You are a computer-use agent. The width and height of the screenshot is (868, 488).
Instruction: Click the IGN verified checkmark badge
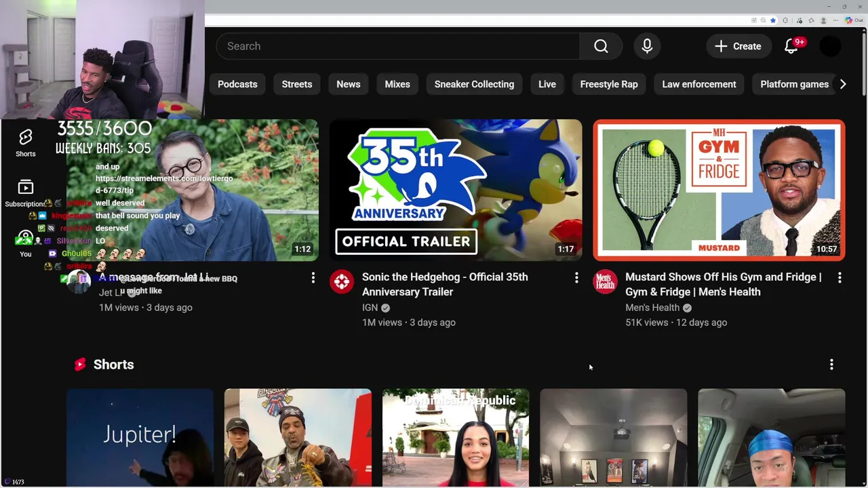385,308
